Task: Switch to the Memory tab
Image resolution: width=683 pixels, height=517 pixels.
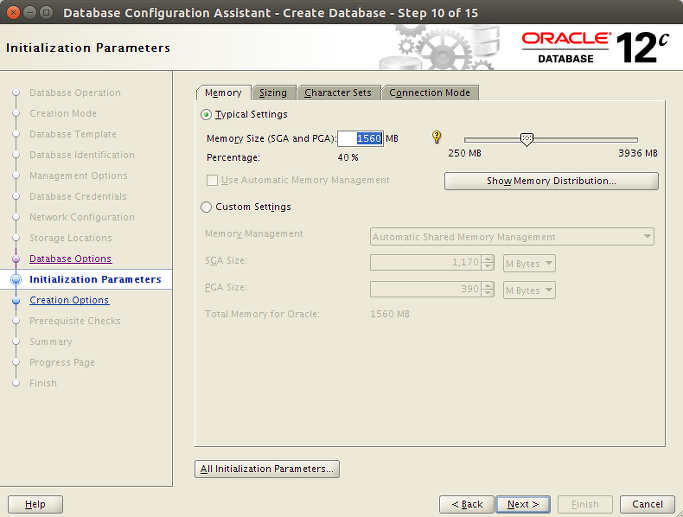Action: pyautogui.click(x=223, y=93)
